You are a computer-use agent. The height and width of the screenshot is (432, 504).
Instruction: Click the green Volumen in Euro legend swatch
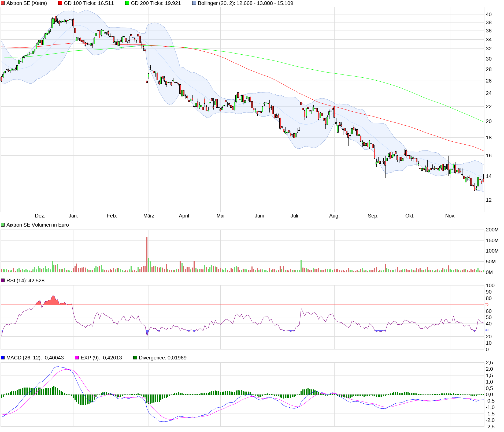tap(3, 225)
